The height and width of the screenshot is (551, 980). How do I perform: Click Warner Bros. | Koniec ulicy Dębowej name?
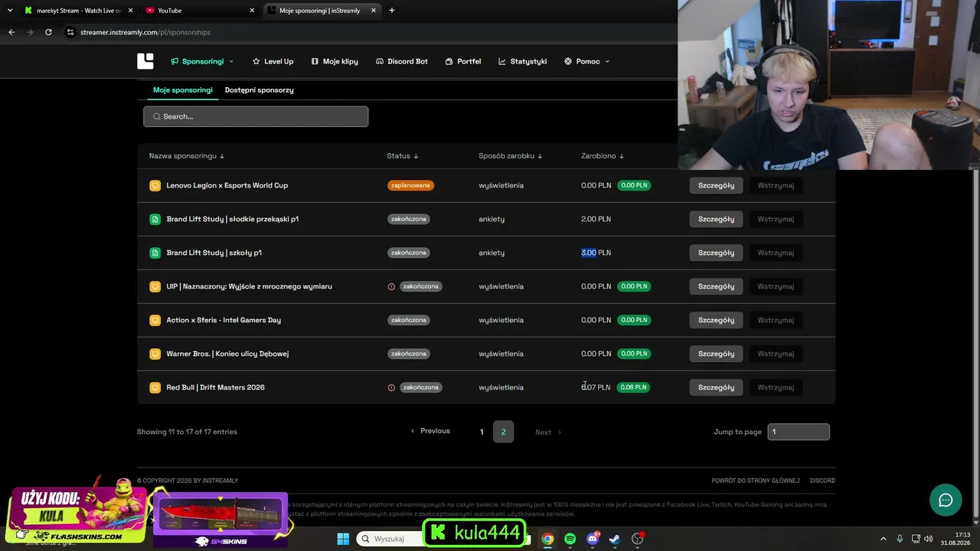point(227,354)
